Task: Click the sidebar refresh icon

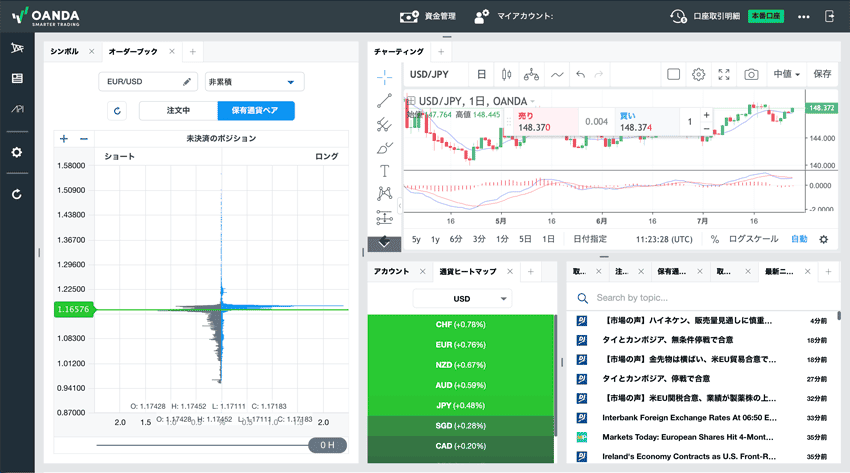Action: [17, 194]
